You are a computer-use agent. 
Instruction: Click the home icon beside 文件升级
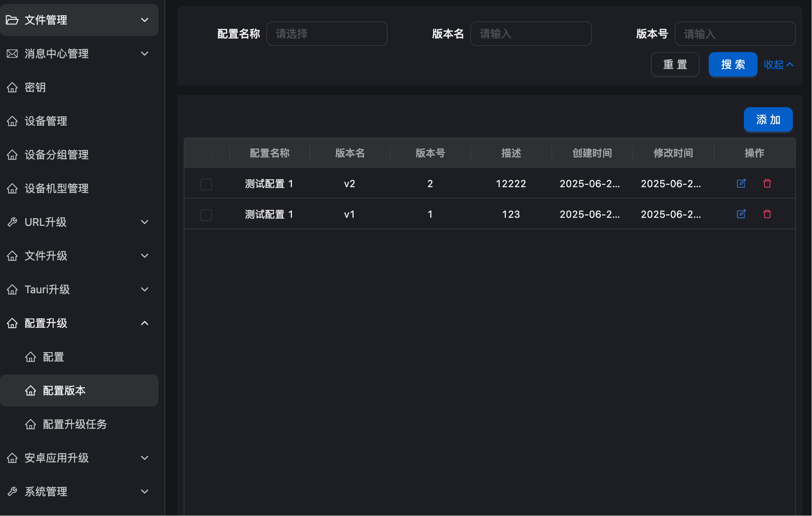[x=12, y=256]
